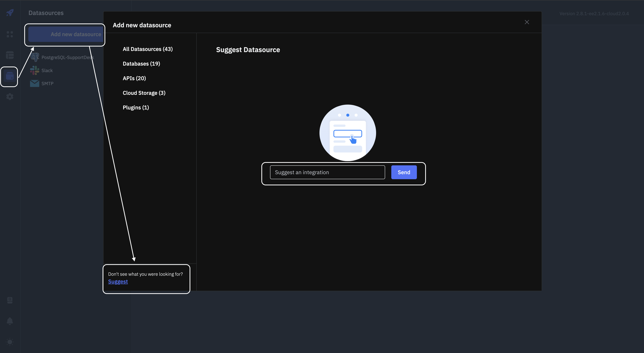Select the Slack datasource icon
This screenshot has height=353, width=644.
pos(34,70)
